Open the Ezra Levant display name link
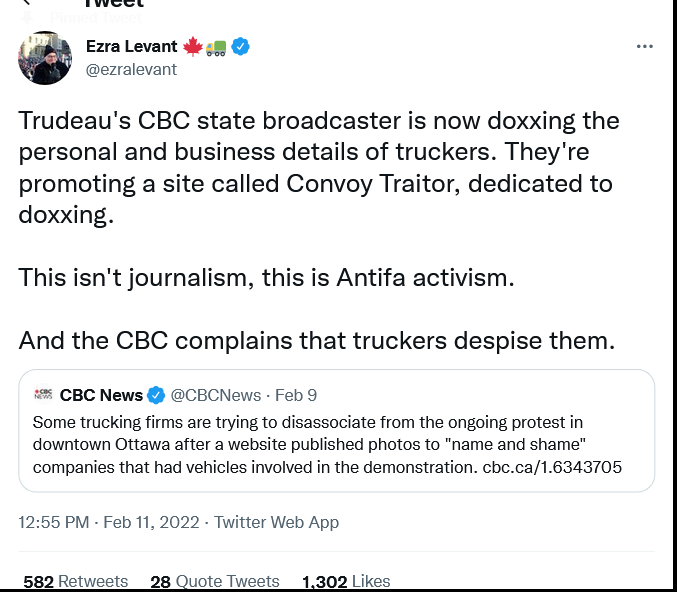 click(131, 46)
